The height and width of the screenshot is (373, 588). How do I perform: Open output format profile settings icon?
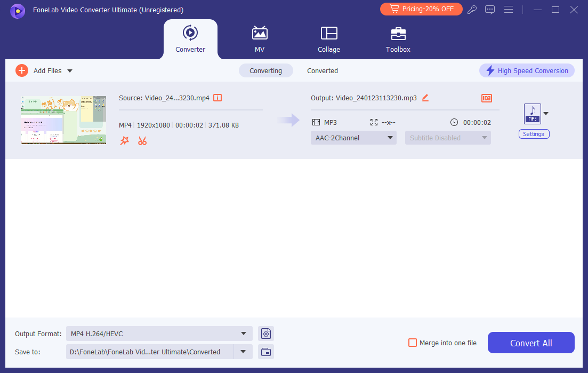point(265,334)
